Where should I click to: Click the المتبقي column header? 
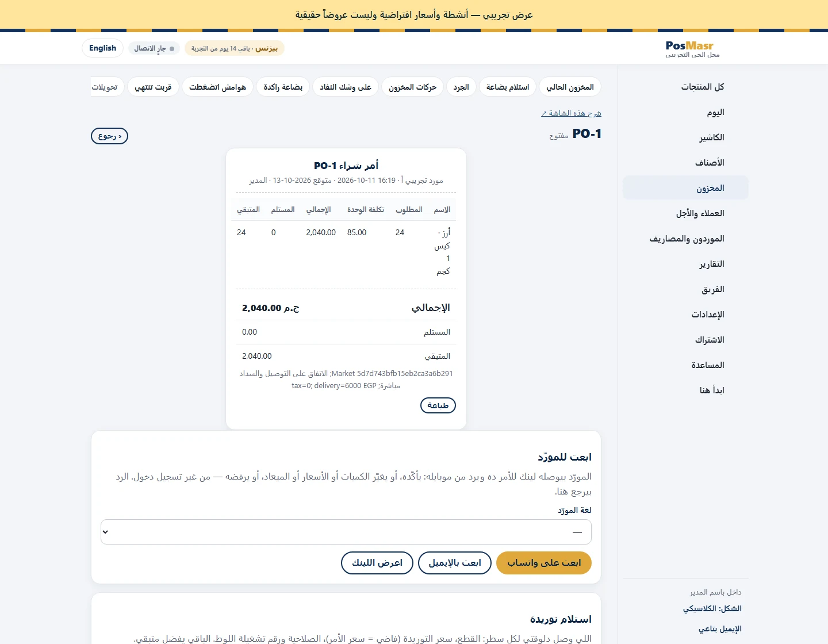coord(248,210)
